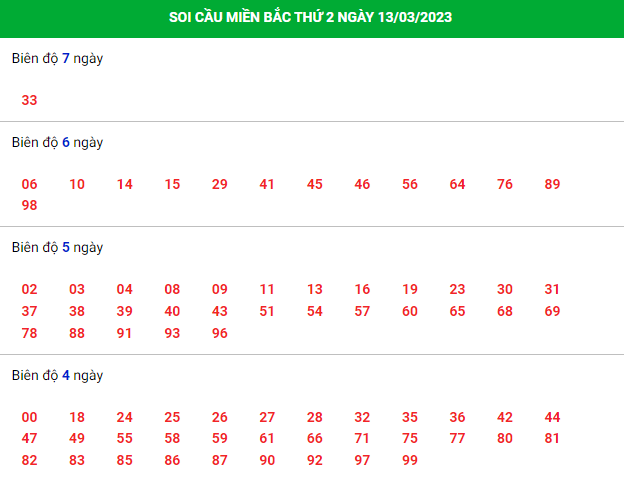The image size is (624, 479).
Task: Click number 81 in the 4-day list
Action: [552, 438]
